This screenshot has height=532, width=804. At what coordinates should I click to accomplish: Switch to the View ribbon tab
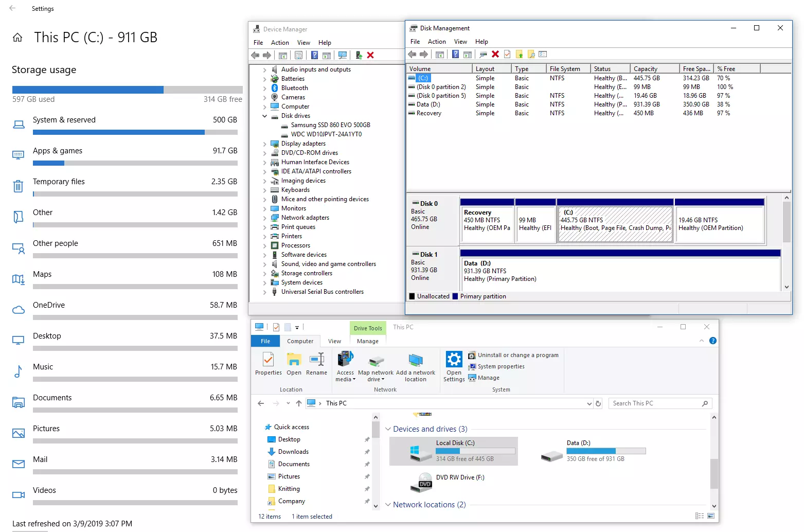(x=334, y=341)
